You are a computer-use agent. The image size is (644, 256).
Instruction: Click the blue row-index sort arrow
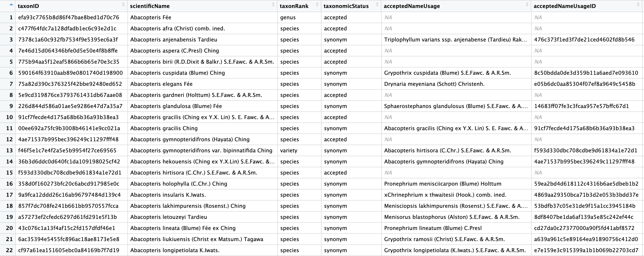click(x=11, y=4)
